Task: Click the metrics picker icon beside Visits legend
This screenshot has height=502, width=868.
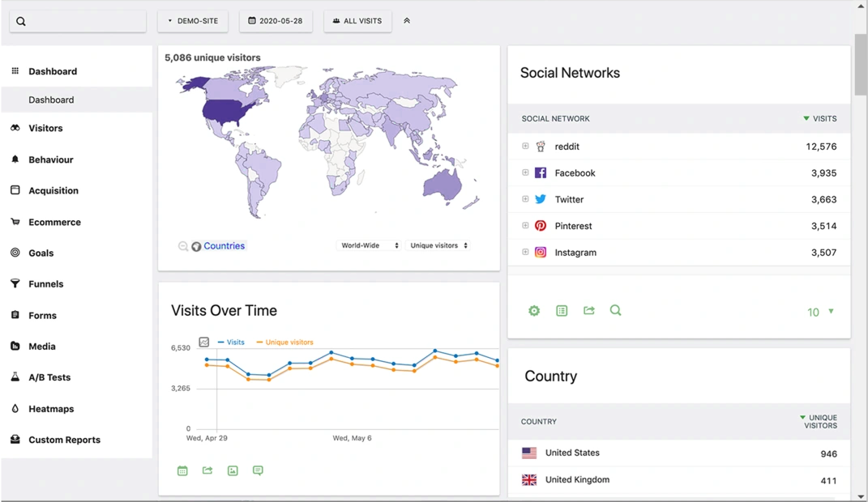Action: tap(204, 342)
